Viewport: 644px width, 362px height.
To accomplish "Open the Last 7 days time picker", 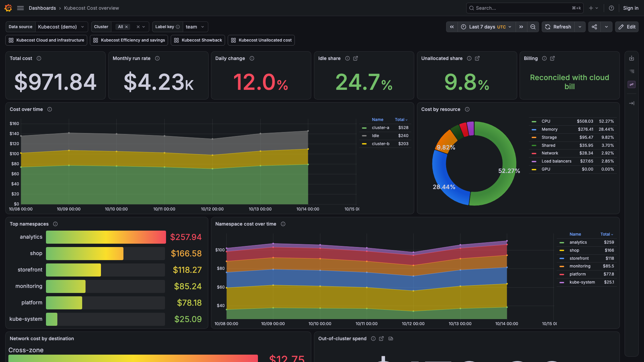I will [486, 27].
